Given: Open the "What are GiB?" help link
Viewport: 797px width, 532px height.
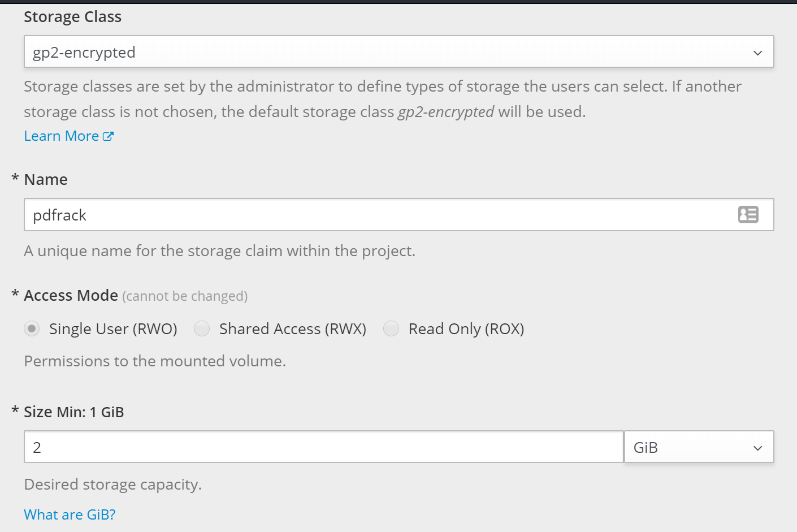Looking at the screenshot, I should click(70, 514).
